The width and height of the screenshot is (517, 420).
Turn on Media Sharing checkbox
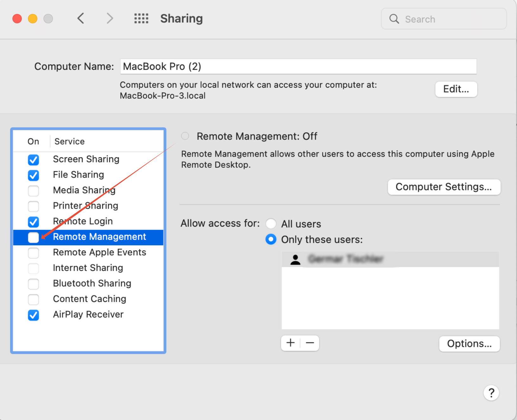[33, 191]
